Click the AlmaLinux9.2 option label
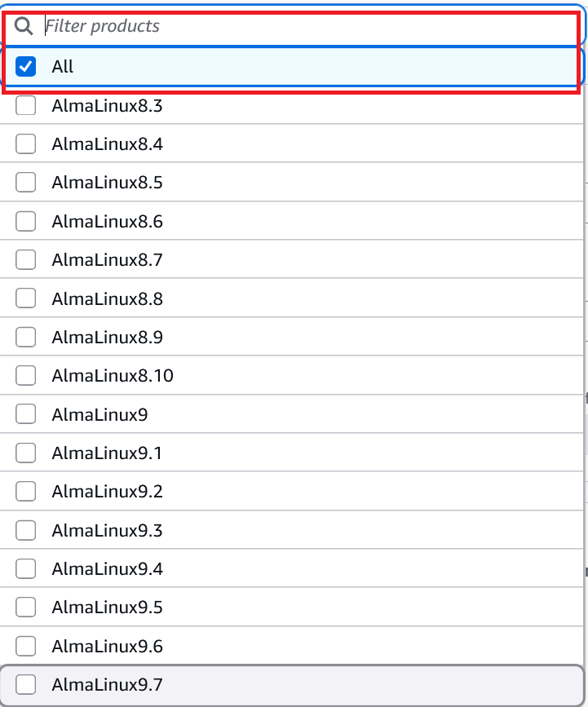 (x=107, y=492)
